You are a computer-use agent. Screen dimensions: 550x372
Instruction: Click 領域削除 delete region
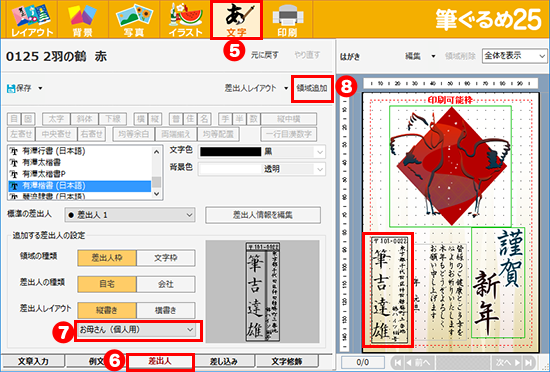point(460,56)
